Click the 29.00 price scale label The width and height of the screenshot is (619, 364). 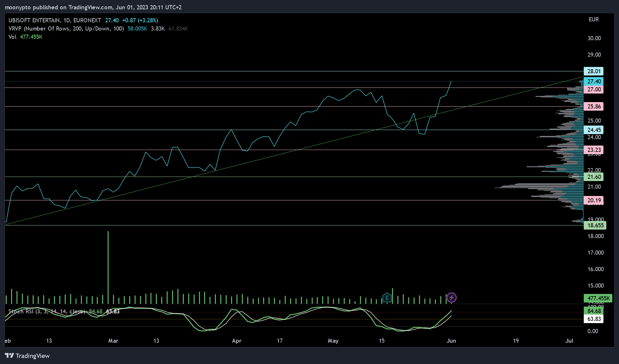(x=594, y=55)
